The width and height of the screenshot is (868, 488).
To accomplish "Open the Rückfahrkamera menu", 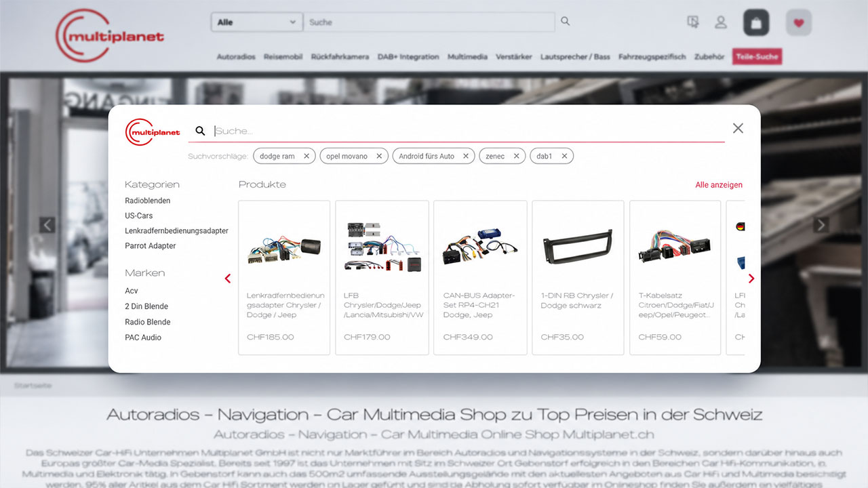I will (x=340, y=57).
